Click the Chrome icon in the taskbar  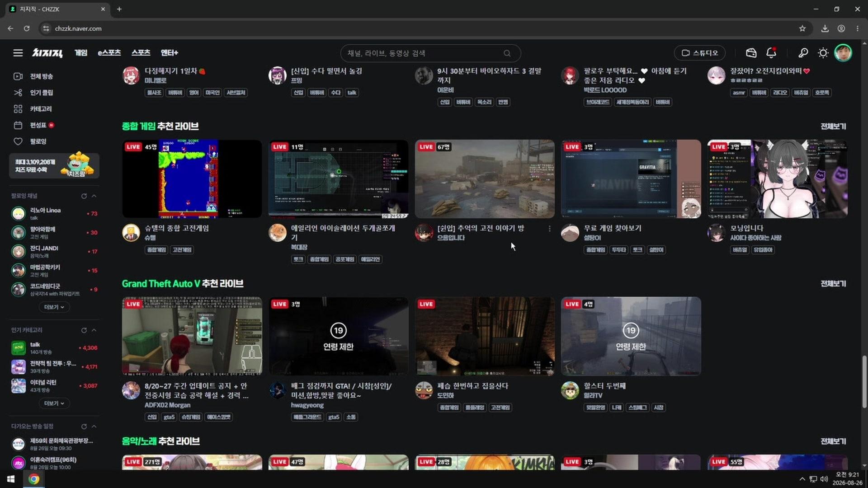(34, 479)
